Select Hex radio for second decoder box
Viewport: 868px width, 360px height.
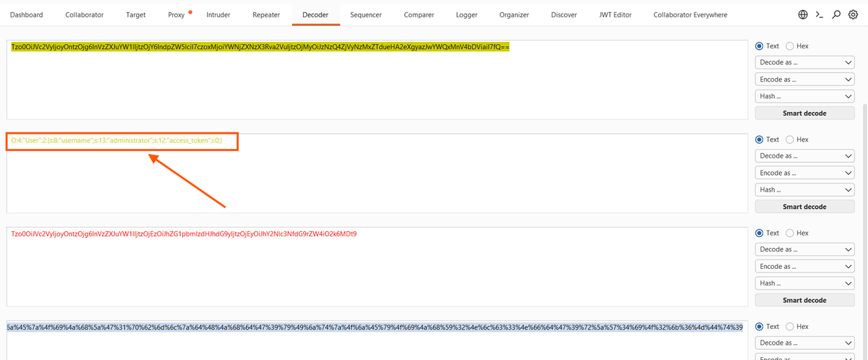[x=790, y=140]
